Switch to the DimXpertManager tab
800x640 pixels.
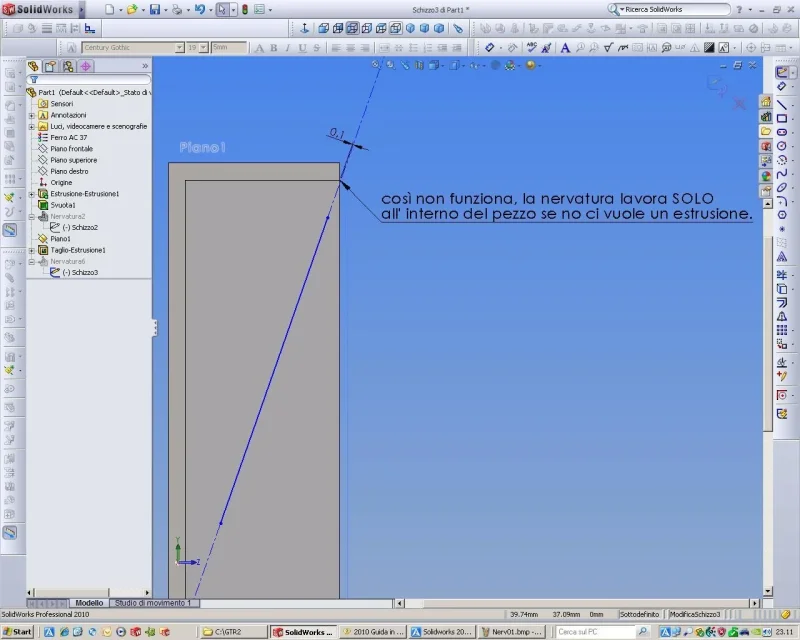pyautogui.click(x=86, y=66)
